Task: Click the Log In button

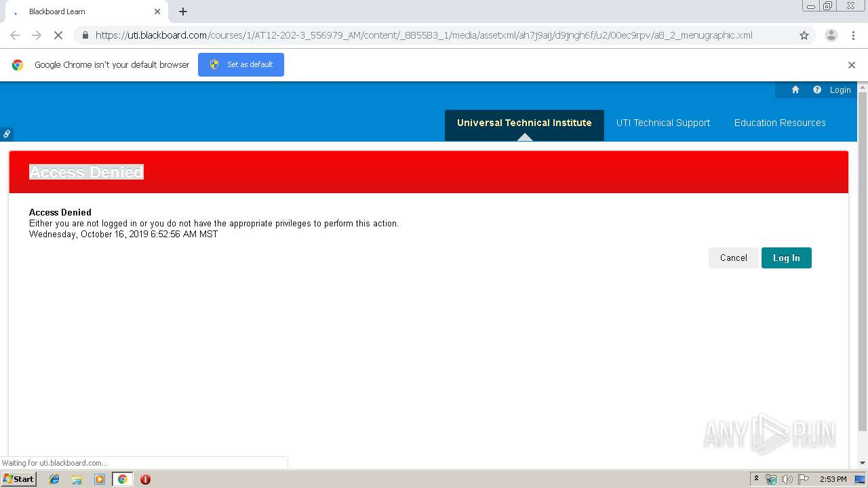Action: tap(787, 258)
